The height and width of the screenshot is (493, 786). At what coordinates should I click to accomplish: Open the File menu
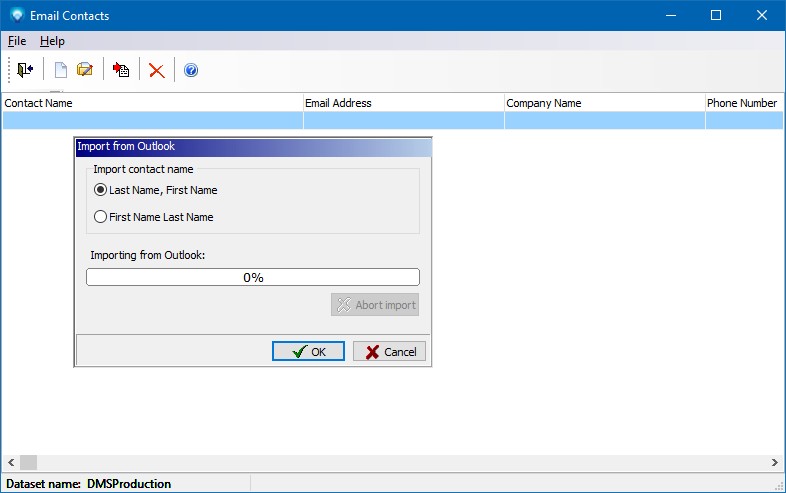16,41
